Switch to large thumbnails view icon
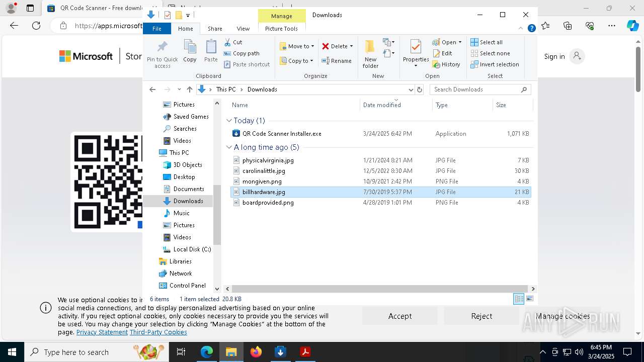 tap(530, 299)
